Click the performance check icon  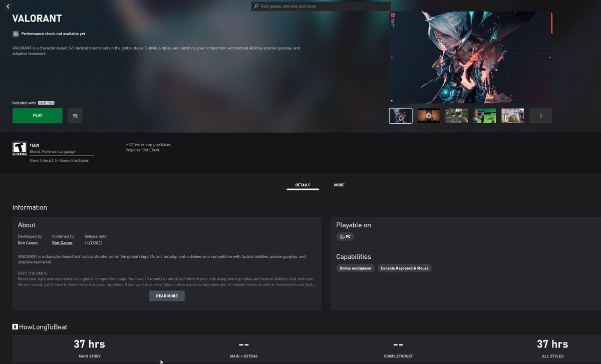pos(16,34)
